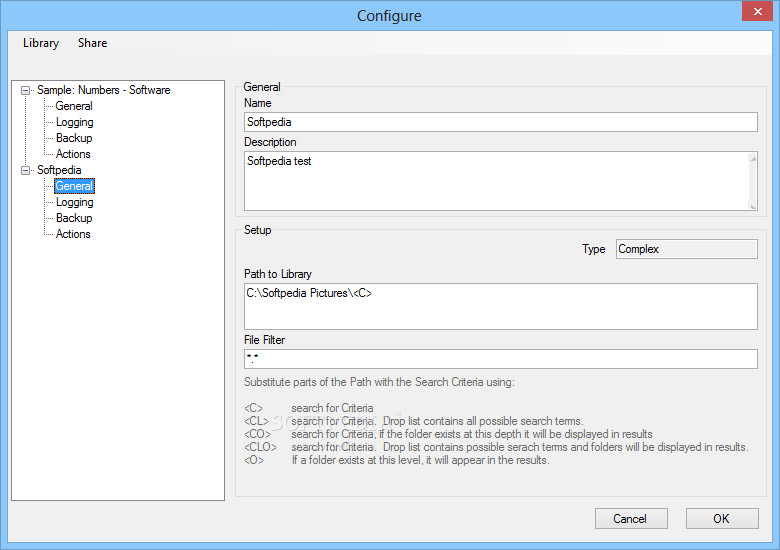Click the Path to Library field
The width and height of the screenshot is (780, 550).
point(500,306)
